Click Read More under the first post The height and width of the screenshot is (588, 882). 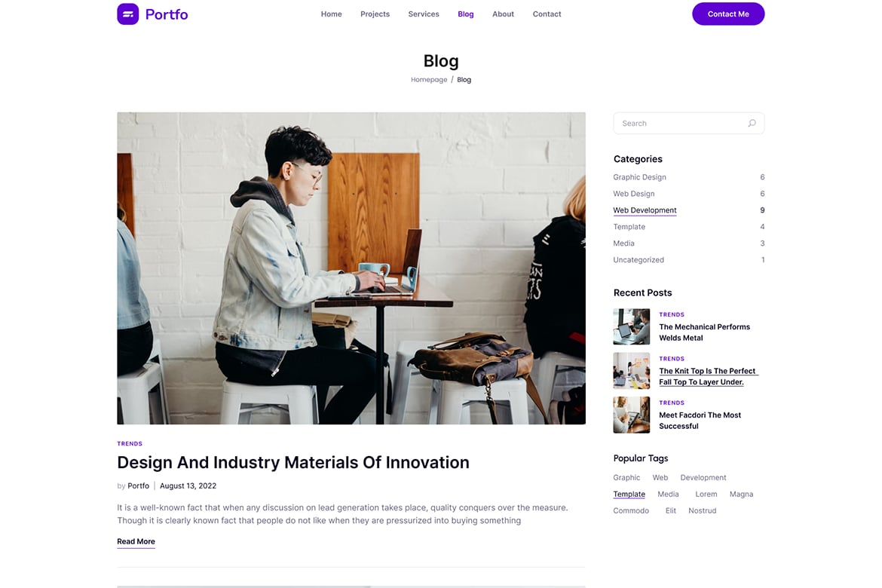coord(136,541)
